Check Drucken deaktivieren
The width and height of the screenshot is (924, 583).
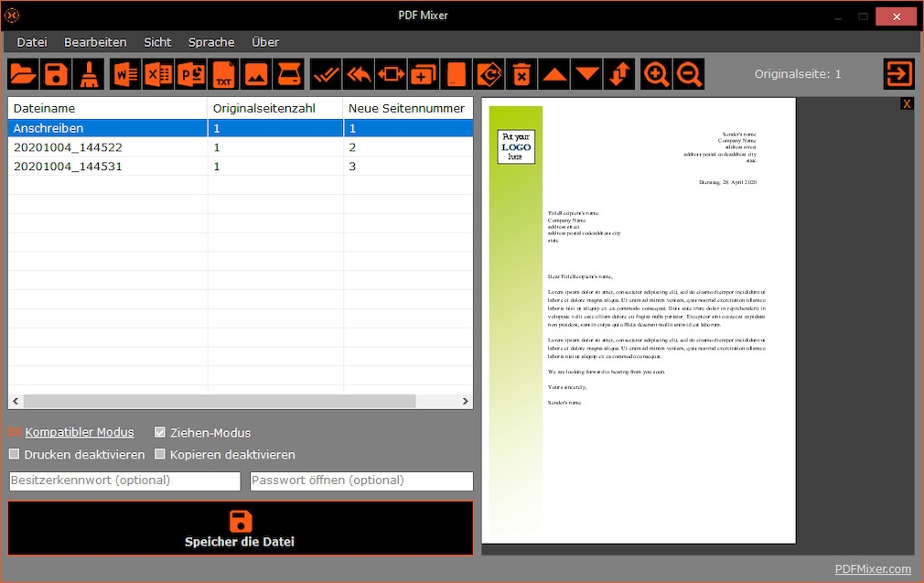click(x=14, y=454)
